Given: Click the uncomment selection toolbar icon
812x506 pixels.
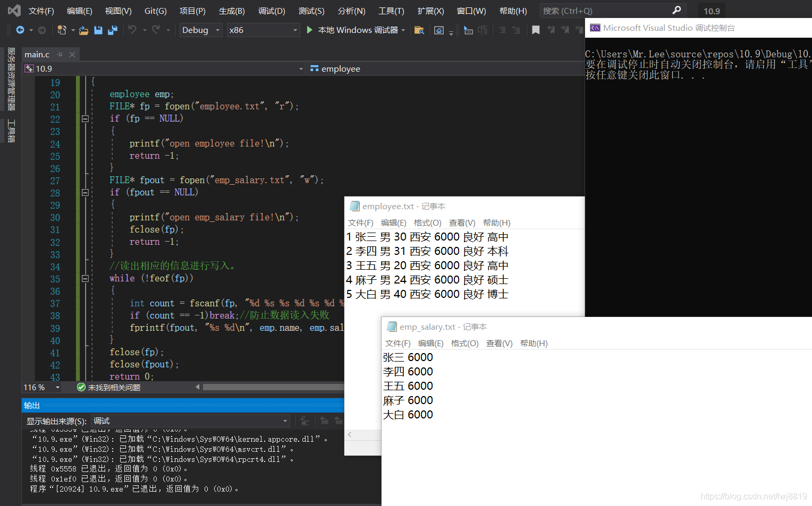Looking at the screenshot, I should tap(516, 30).
